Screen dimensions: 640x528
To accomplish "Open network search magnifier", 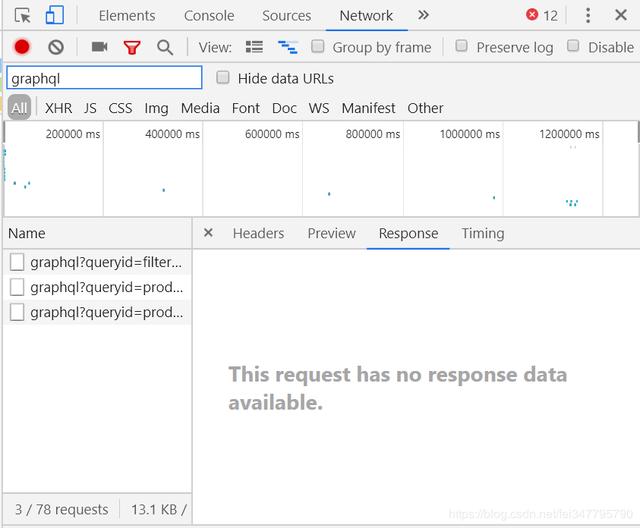I will 165,48.
